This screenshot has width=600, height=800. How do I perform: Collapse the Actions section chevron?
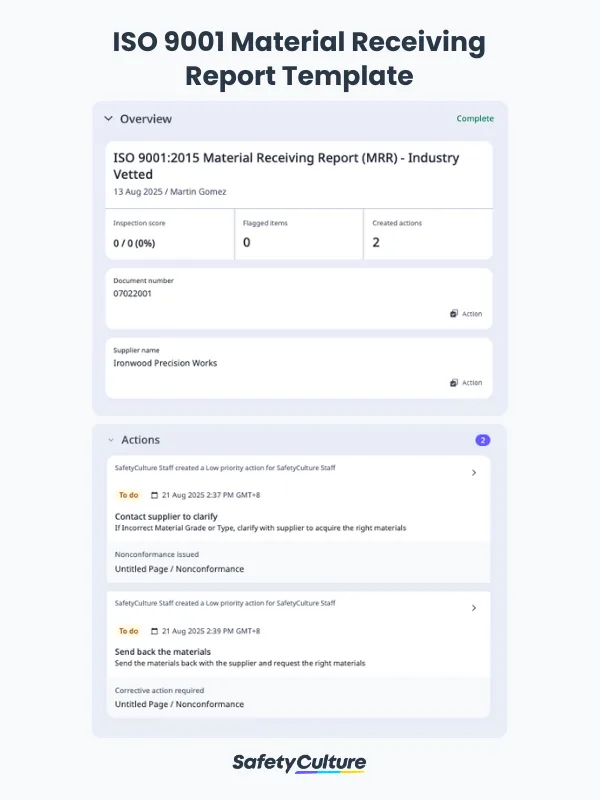pos(110,440)
